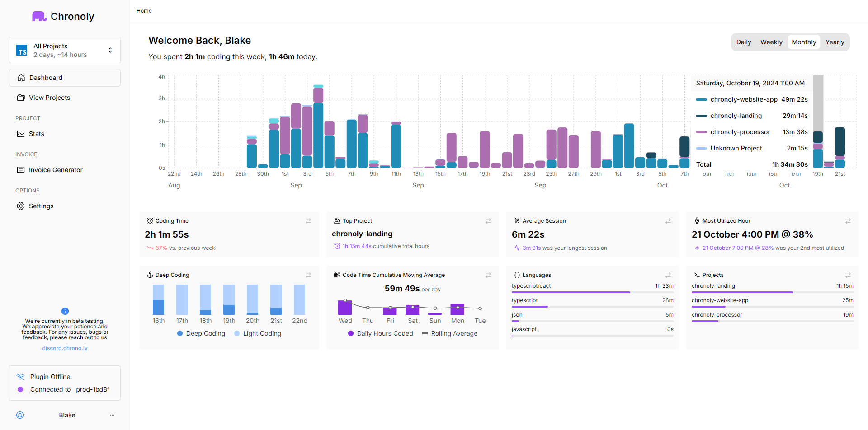The width and height of the screenshot is (868, 430).
Task: Click the 21 October 7:00 PM @ 28% link
Action: pos(738,248)
